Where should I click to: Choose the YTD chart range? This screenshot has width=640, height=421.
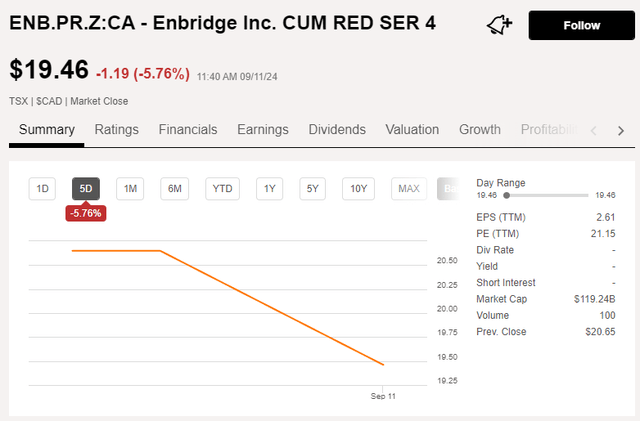223,188
